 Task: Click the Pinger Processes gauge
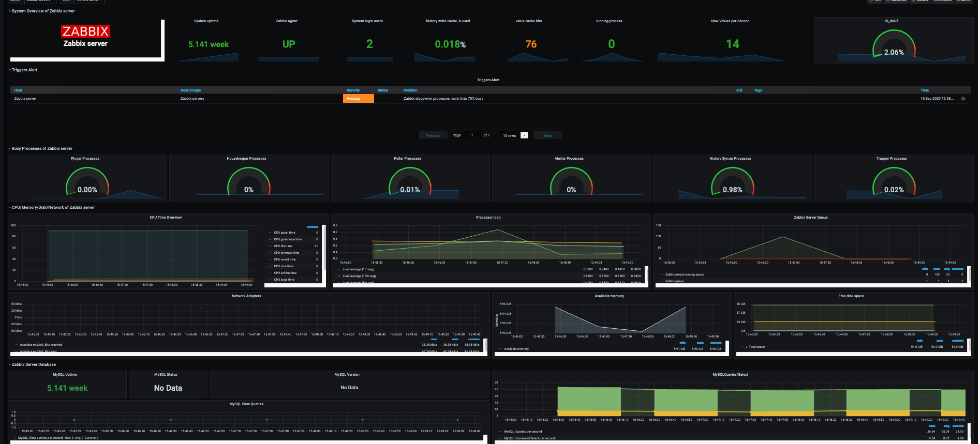click(x=87, y=181)
